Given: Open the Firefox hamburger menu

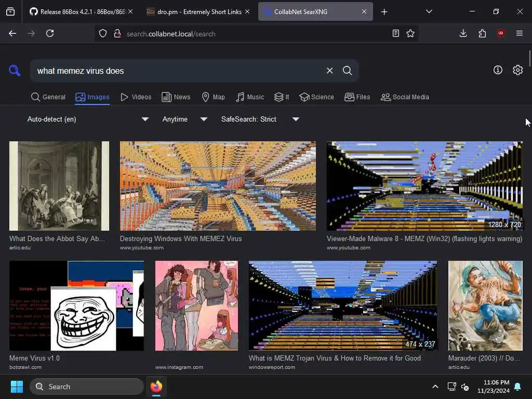Looking at the screenshot, I should point(520,33).
